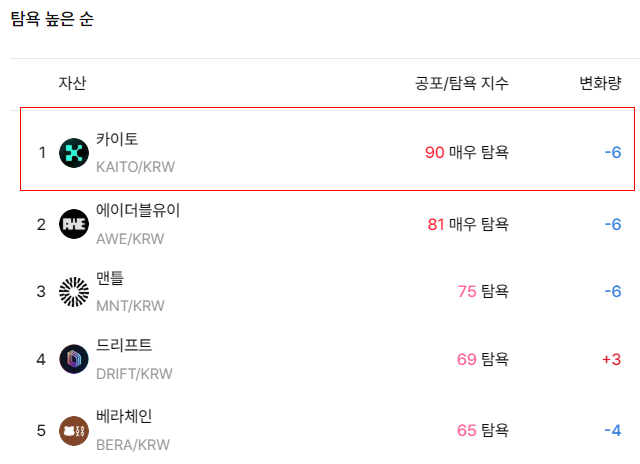This screenshot has height=464, width=640.
Task: Open the 카이토 asset name link
Action: tap(117, 139)
